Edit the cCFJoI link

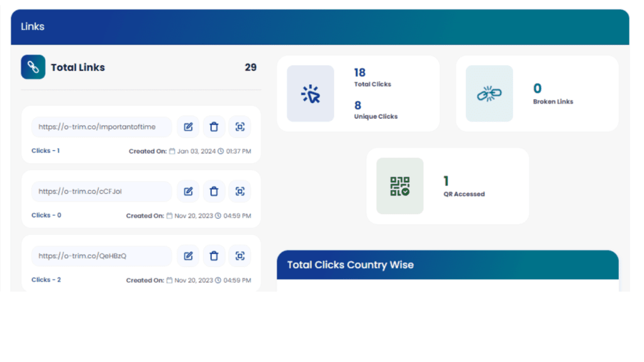click(x=188, y=191)
